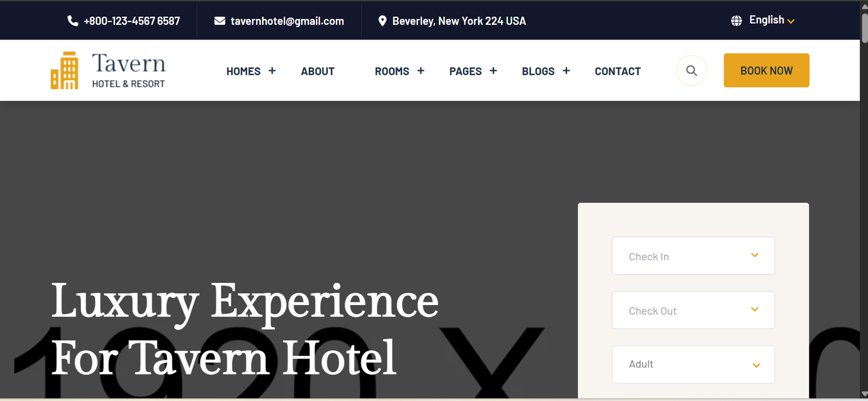
Task: Open the Check In dropdown
Action: 693,256
